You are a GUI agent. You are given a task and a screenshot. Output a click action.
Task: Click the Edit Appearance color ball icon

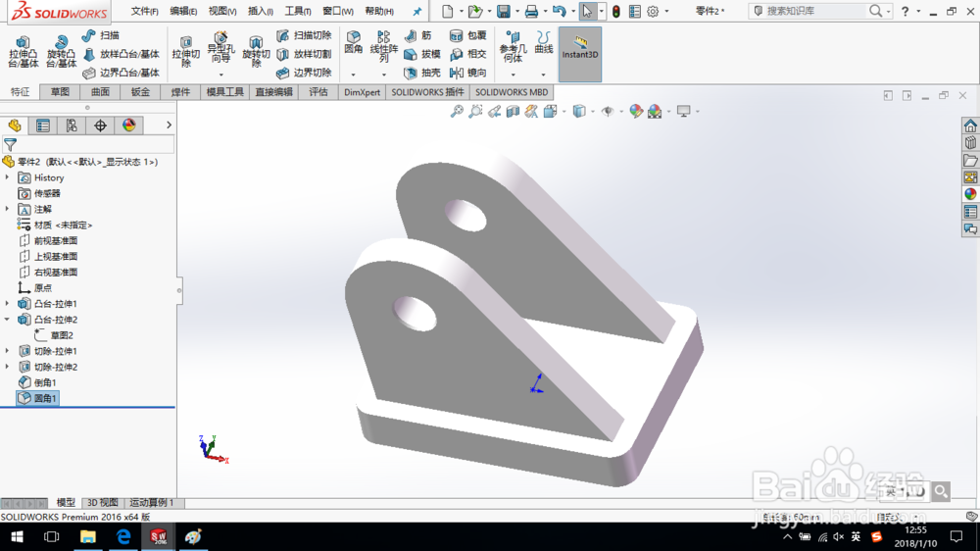point(636,112)
